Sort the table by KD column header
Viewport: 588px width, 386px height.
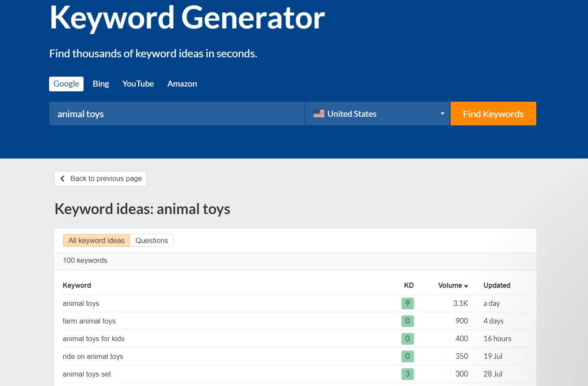408,285
